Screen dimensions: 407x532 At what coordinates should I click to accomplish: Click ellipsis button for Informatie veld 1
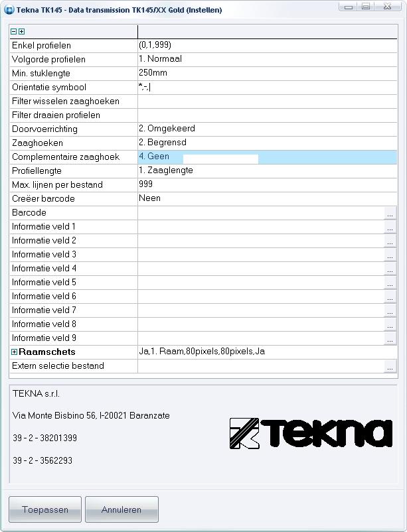(x=390, y=227)
